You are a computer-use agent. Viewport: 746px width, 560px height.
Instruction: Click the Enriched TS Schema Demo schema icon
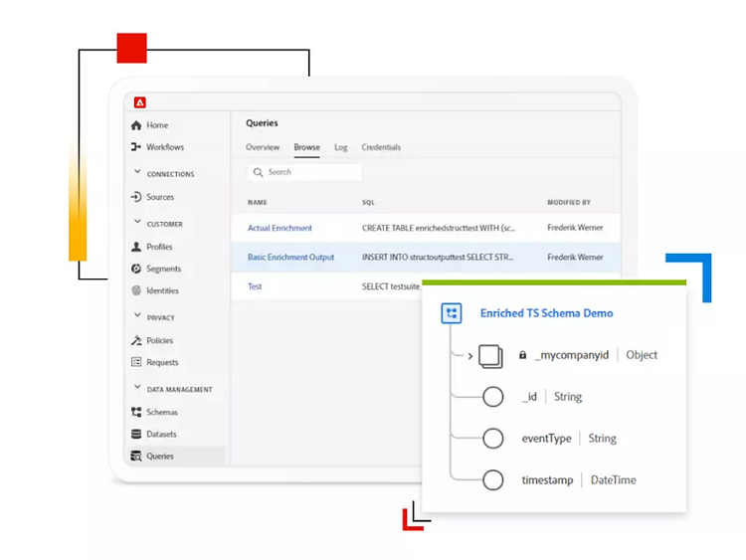pyautogui.click(x=451, y=313)
